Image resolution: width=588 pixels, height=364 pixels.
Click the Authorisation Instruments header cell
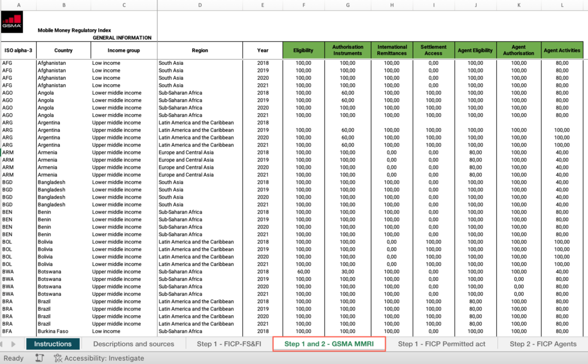pos(347,50)
